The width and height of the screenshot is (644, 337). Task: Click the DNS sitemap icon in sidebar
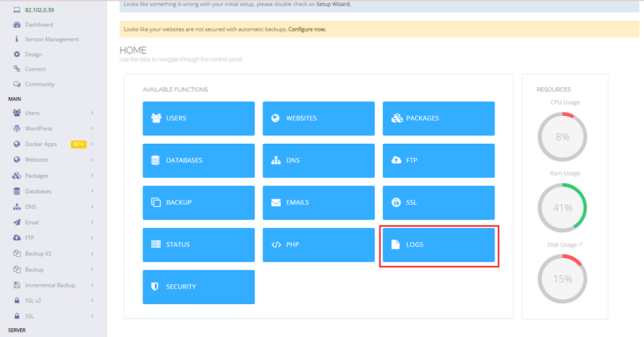(17, 207)
